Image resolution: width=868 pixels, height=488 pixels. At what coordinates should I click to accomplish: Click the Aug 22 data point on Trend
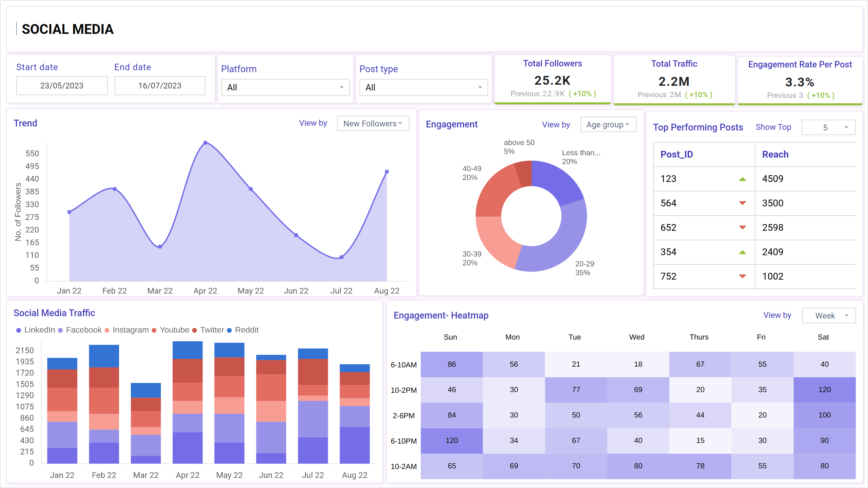[x=387, y=172]
